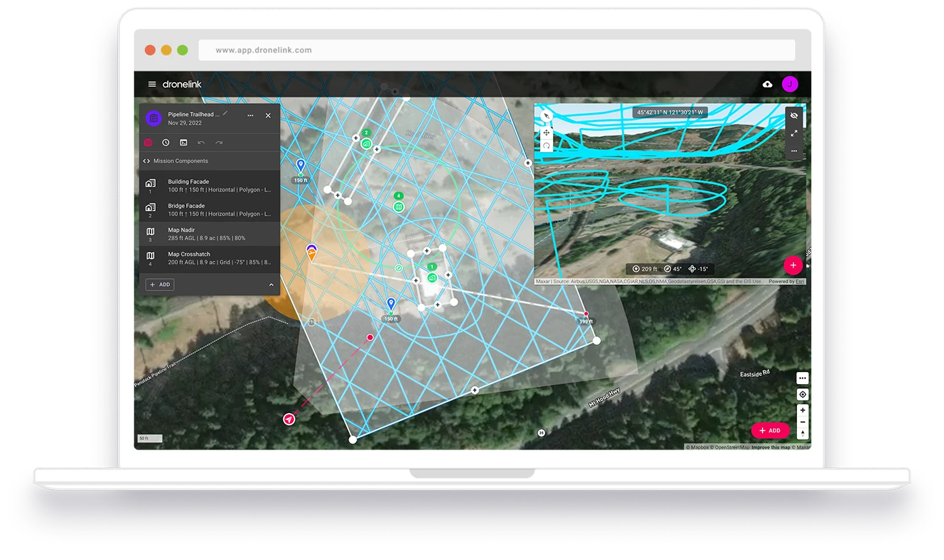The height and width of the screenshot is (560, 944).
Task: Open mission panel three-dot options menu
Action: pyautogui.click(x=250, y=116)
